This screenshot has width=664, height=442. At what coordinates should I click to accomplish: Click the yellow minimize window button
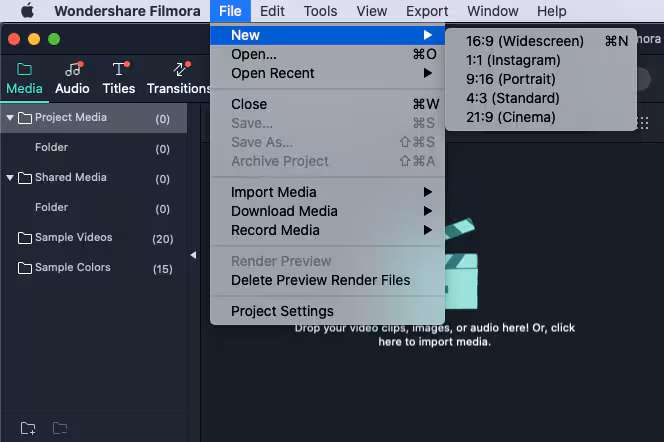[x=34, y=39]
